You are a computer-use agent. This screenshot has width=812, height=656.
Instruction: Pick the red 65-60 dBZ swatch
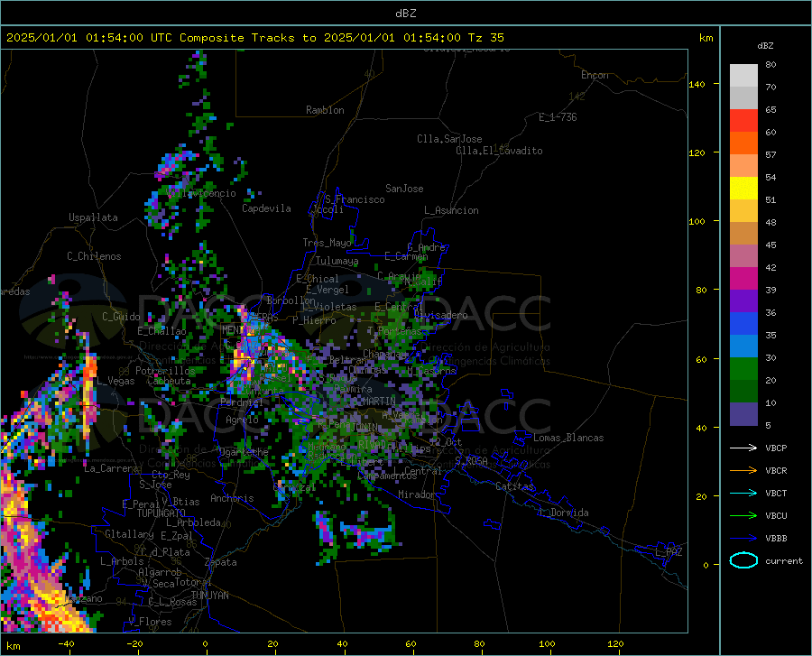[x=743, y=121]
